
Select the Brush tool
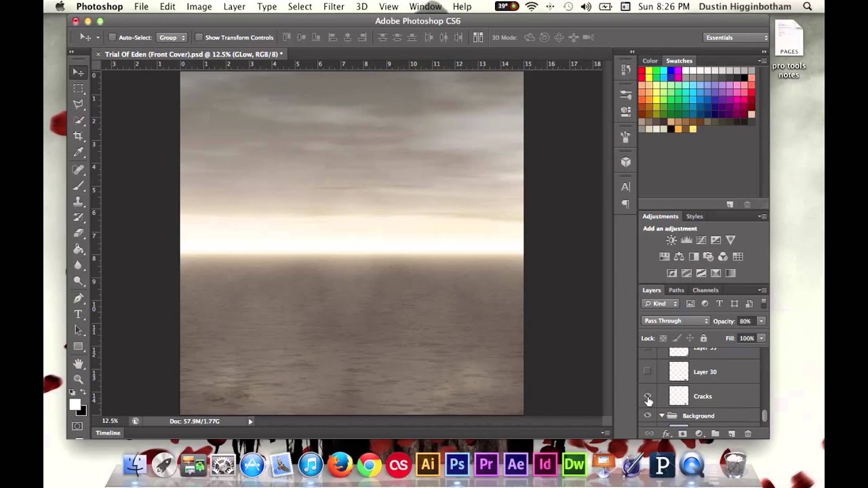click(79, 186)
